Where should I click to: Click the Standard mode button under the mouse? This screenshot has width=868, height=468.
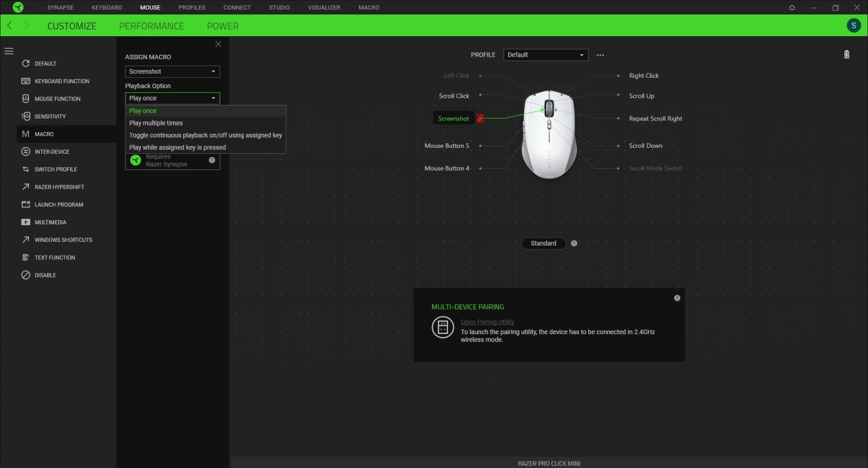pos(542,243)
